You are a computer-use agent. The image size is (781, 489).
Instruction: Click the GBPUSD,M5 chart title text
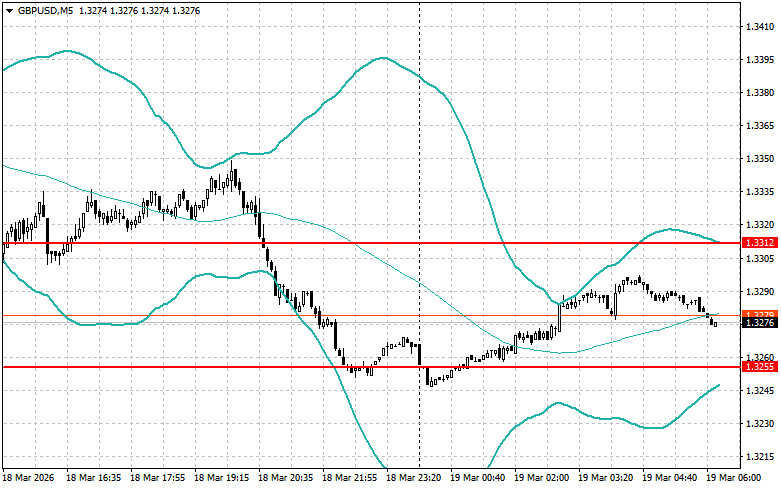(45, 10)
